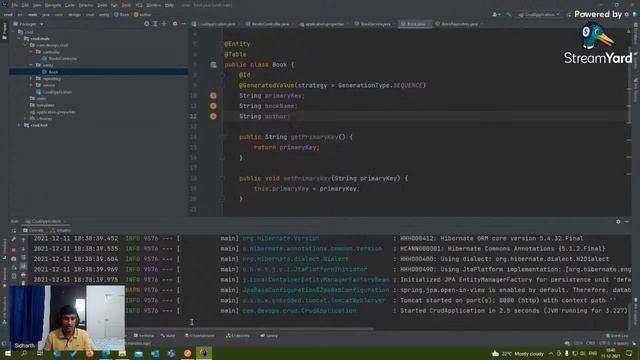Click the camera thread dump icon
This screenshot has width=640, height=360.
point(13,258)
